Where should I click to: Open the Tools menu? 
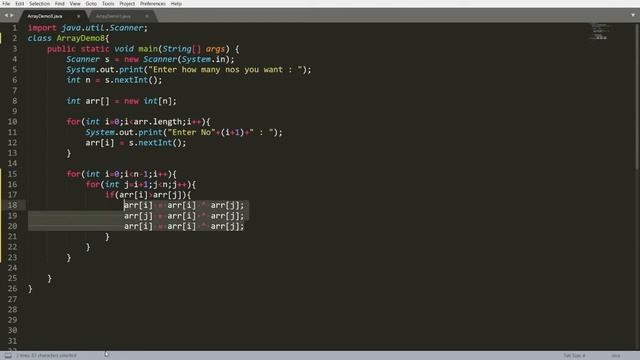click(108, 4)
